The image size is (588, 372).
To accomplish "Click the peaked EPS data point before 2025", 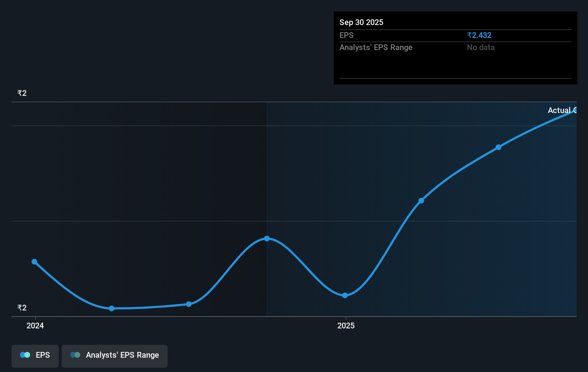I will click(x=267, y=238).
